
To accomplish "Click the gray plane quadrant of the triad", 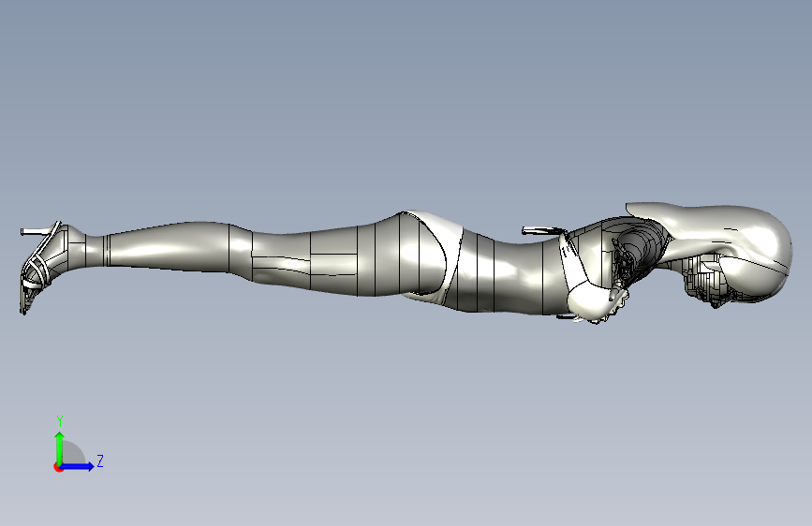I will coord(72,454).
